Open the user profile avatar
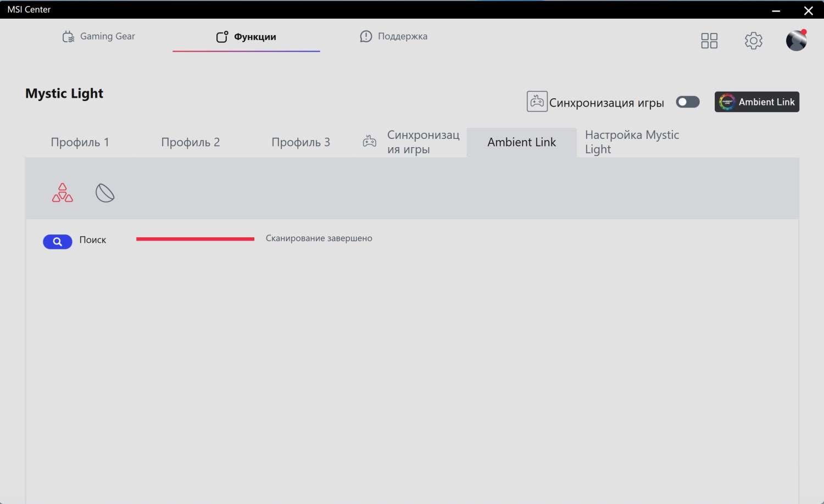The image size is (824, 504). 797,40
